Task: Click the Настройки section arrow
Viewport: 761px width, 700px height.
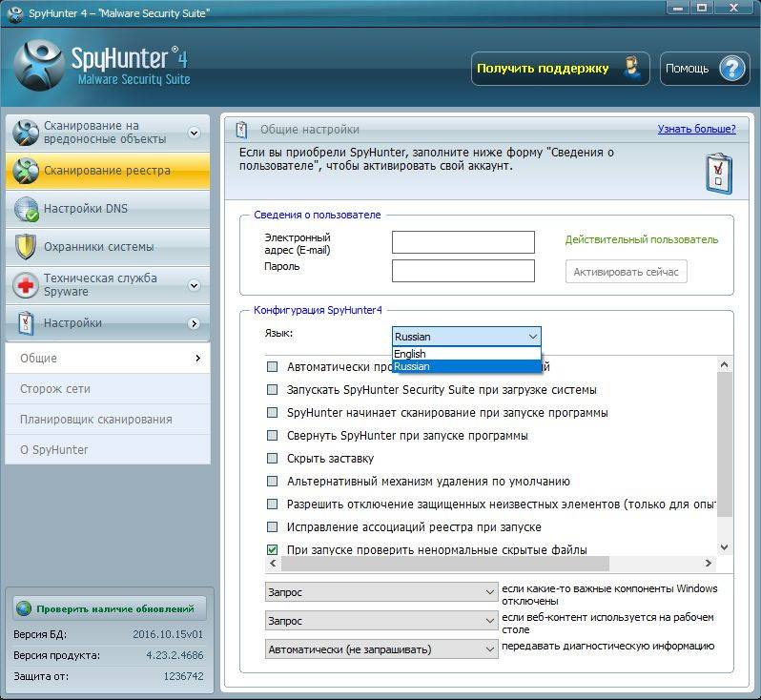Action: (195, 323)
